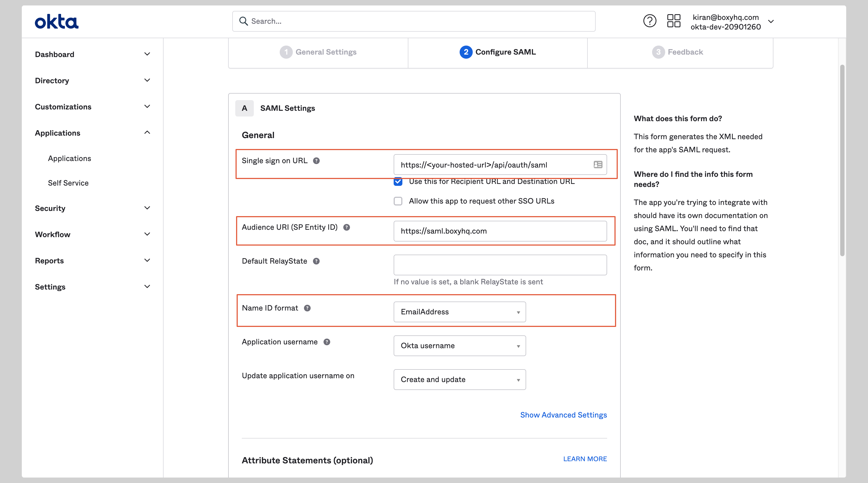Click LEARN MORE near Attribute Statements
The width and height of the screenshot is (868, 483).
point(585,459)
